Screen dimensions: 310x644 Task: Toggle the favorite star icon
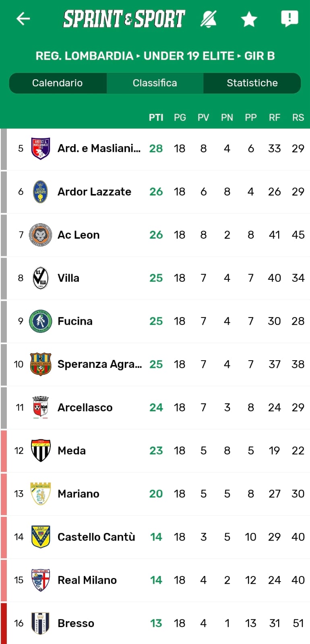click(249, 19)
